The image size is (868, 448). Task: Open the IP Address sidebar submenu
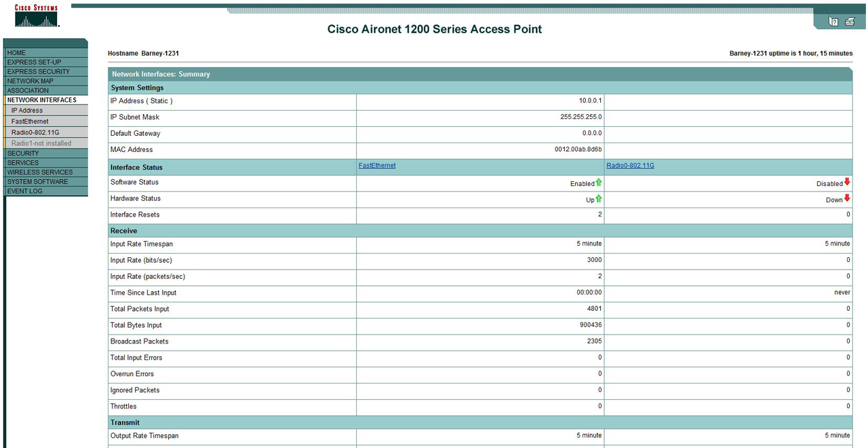click(46, 111)
